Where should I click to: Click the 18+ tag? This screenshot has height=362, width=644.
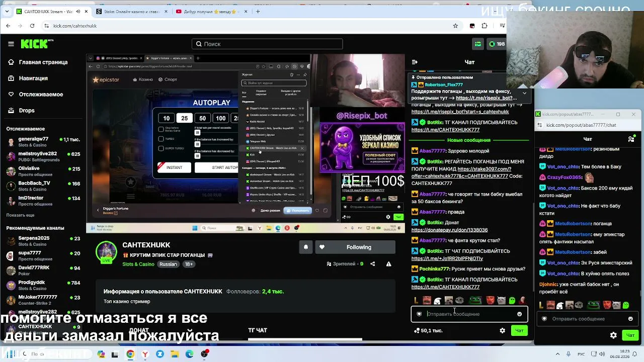[x=189, y=264]
